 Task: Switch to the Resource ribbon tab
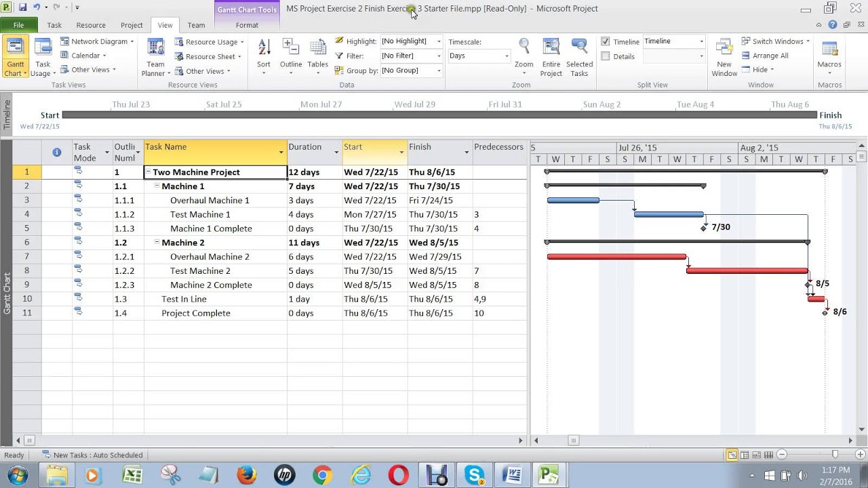click(91, 25)
